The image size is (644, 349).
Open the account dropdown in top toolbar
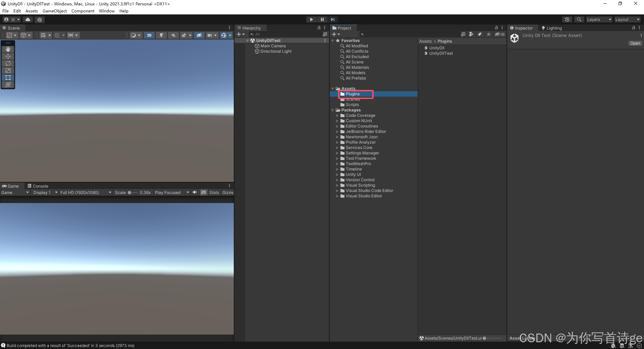(x=12, y=19)
